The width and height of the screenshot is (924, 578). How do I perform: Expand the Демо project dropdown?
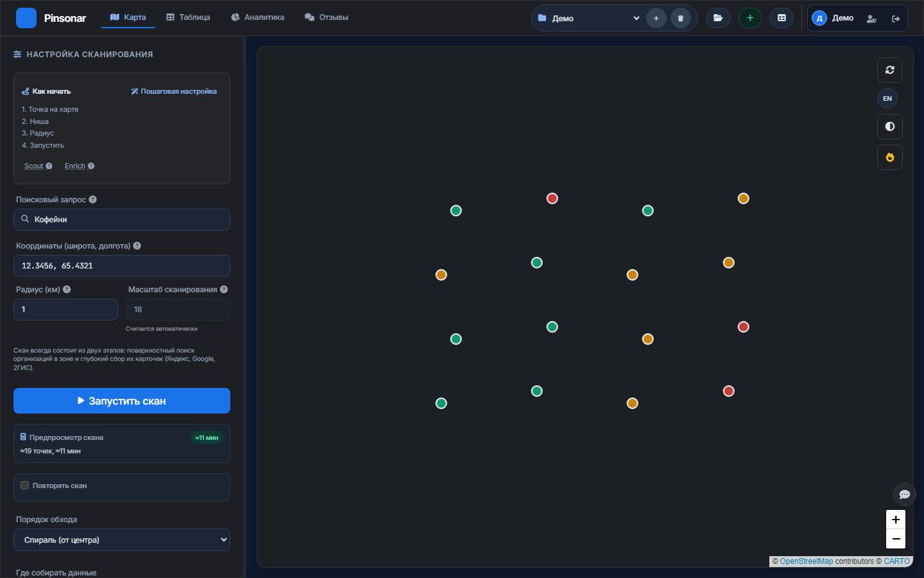tap(589, 18)
